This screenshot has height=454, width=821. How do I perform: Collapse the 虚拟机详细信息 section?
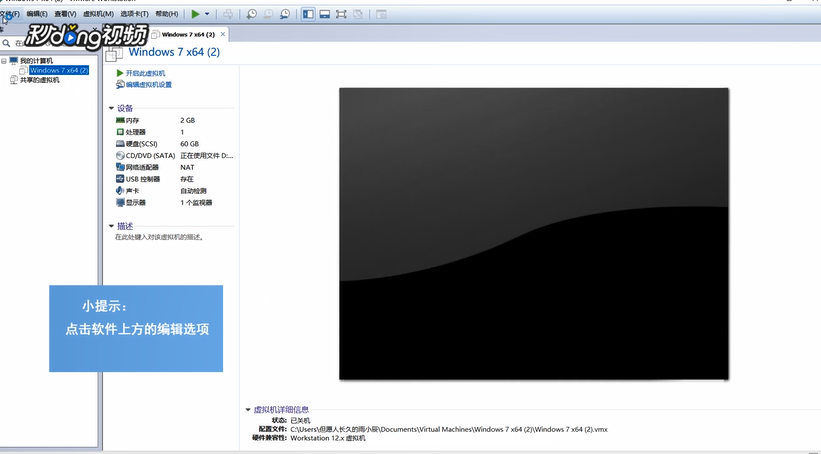pyautogui.click(x=248, y=409)
